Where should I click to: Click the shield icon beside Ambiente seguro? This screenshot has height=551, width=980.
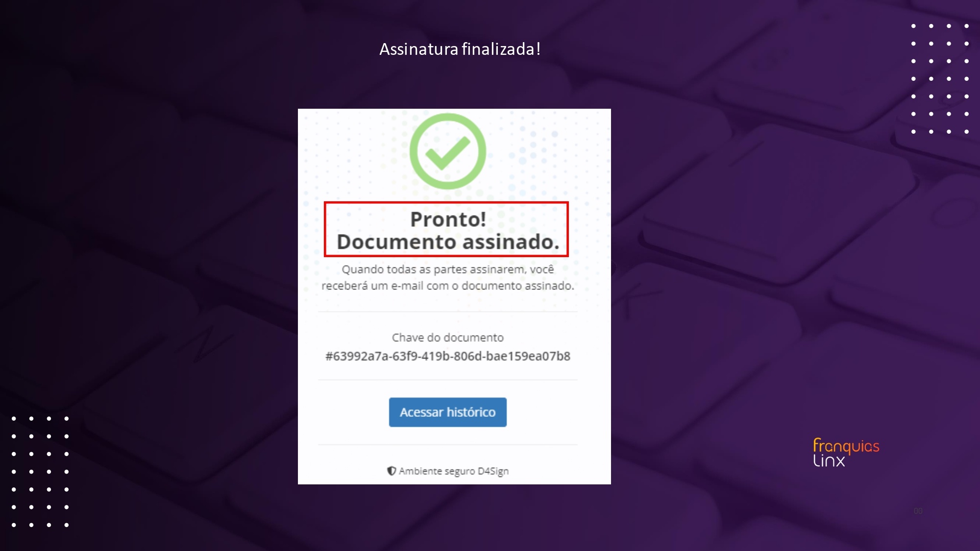[392, 471]
